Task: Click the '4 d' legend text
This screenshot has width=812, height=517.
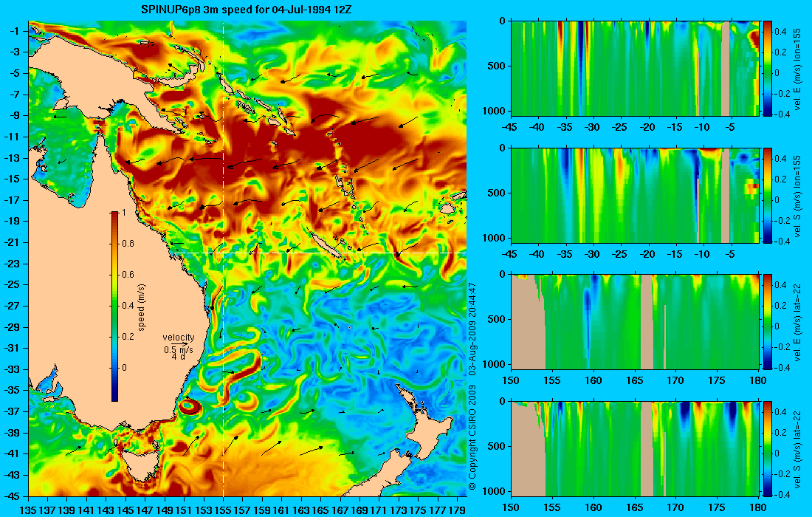Action: [178, 357]
